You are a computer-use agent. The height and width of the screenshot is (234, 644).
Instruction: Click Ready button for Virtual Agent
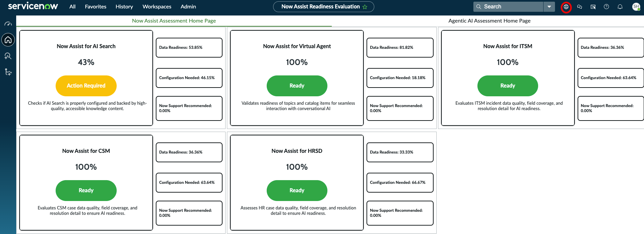pos(297,86)
